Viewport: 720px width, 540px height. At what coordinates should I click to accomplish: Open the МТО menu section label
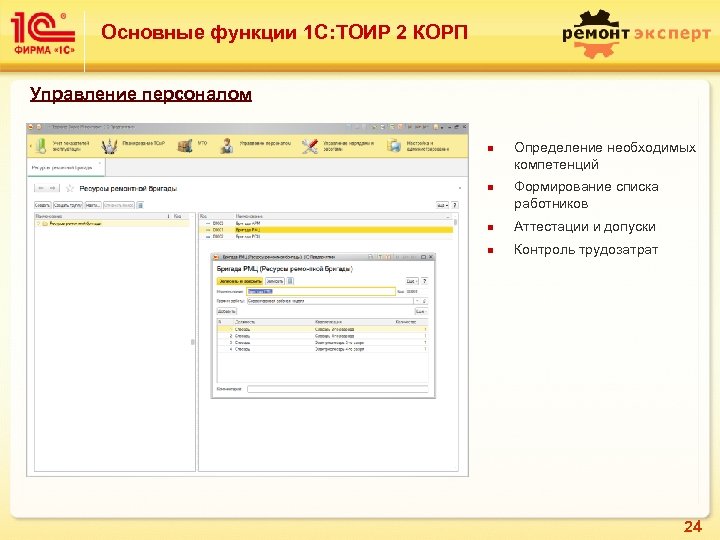[202, 143]
